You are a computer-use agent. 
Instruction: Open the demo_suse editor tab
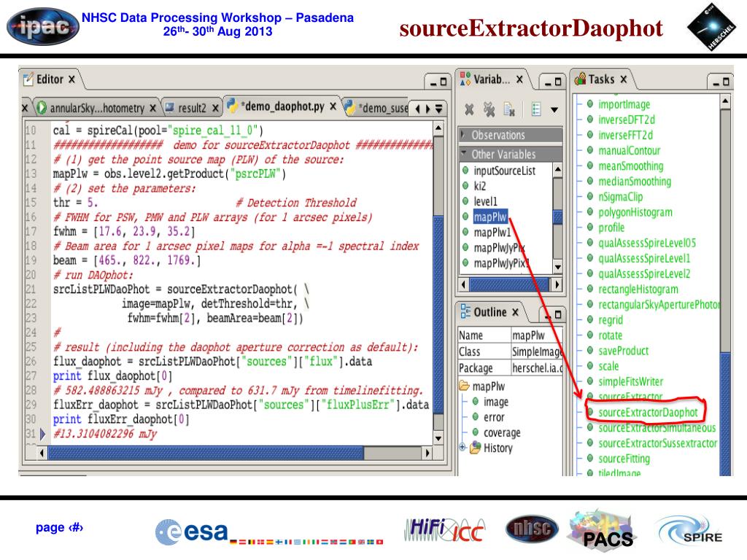[384, 109]
